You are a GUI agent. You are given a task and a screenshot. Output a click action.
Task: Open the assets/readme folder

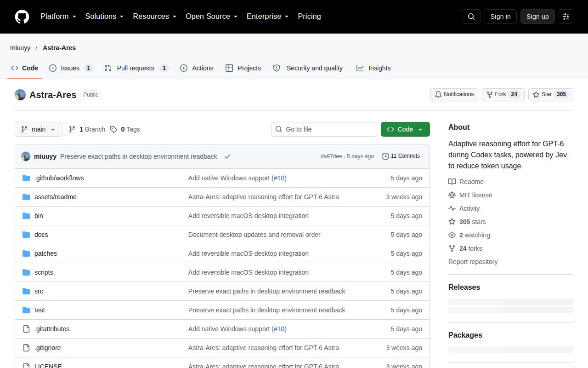(56, 197)
